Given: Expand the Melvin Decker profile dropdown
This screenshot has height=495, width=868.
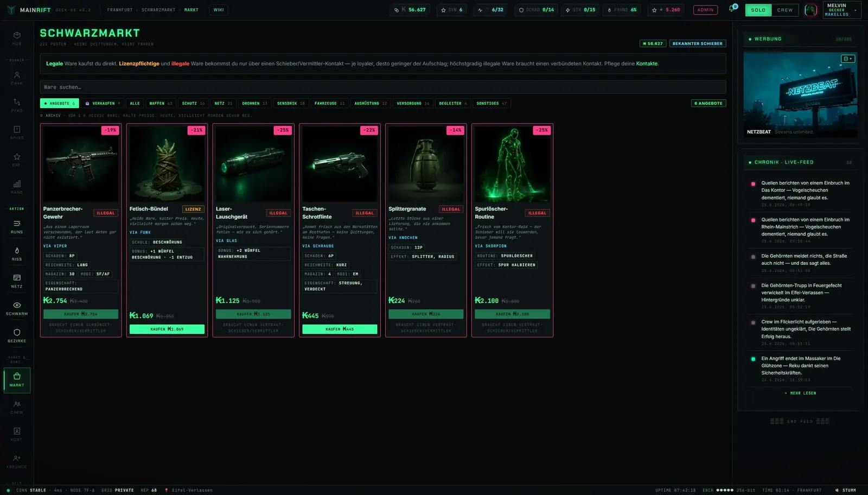Looking at the screenshot, I should [x=842, y=10].
